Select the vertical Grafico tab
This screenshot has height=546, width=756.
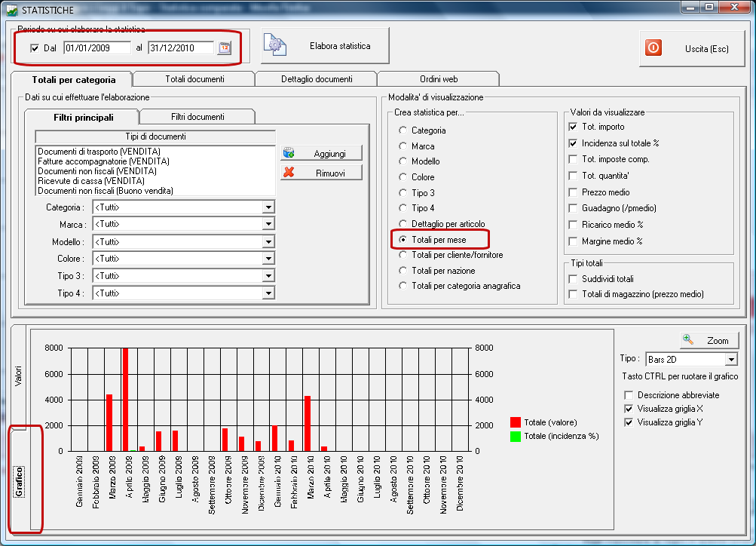click(x=20, y=481)
